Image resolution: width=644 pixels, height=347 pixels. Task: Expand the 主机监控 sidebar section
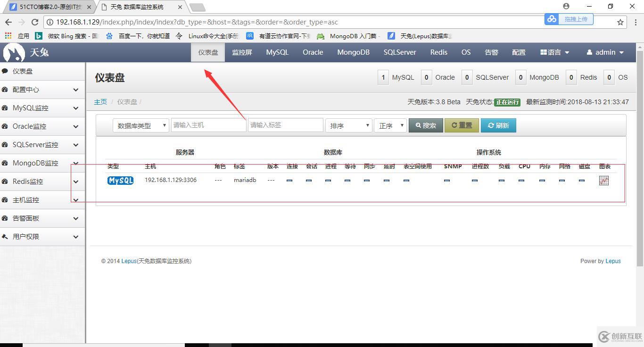point(42,200)
